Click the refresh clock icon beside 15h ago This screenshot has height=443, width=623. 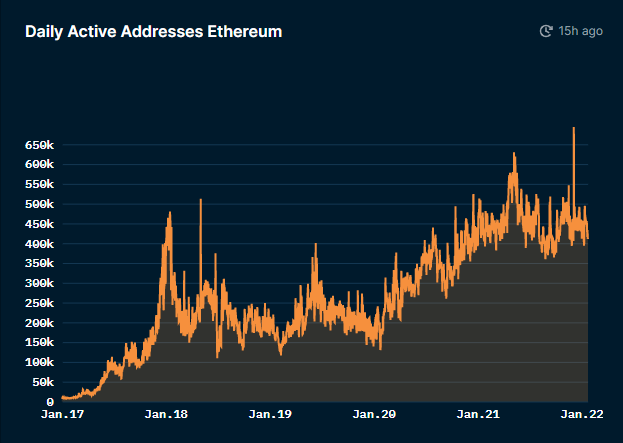(x=546, y=31)
